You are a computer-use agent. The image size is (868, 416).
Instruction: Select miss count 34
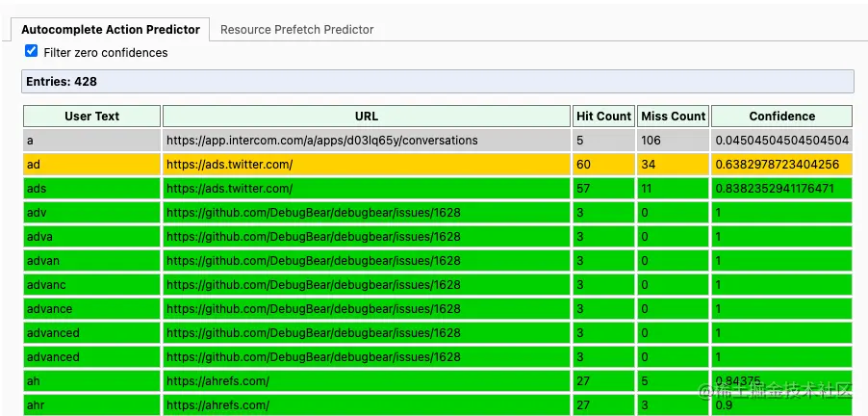click(x=674, y=165)
